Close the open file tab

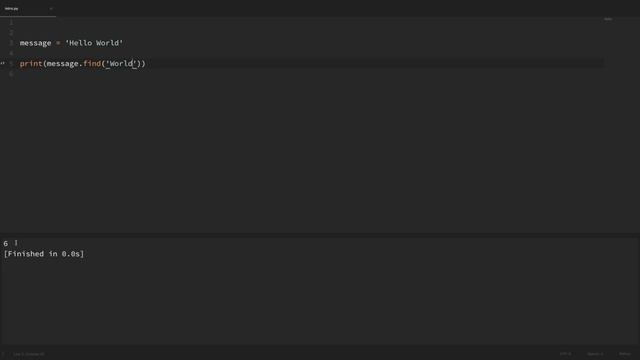(x=51, y=9)
